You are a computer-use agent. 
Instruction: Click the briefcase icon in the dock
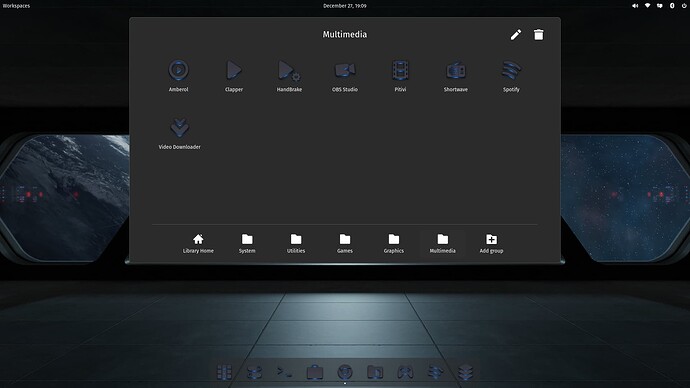(x=315, y=372)
